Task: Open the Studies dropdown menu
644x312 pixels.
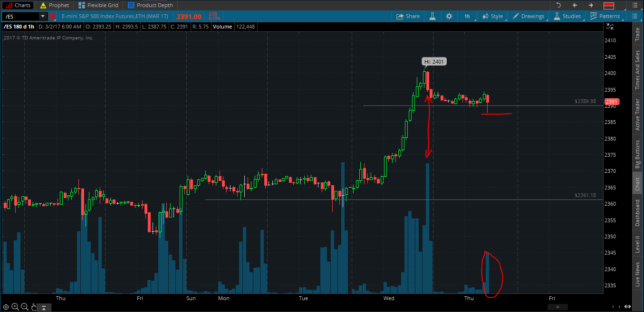Action: [x=567, y=16]
